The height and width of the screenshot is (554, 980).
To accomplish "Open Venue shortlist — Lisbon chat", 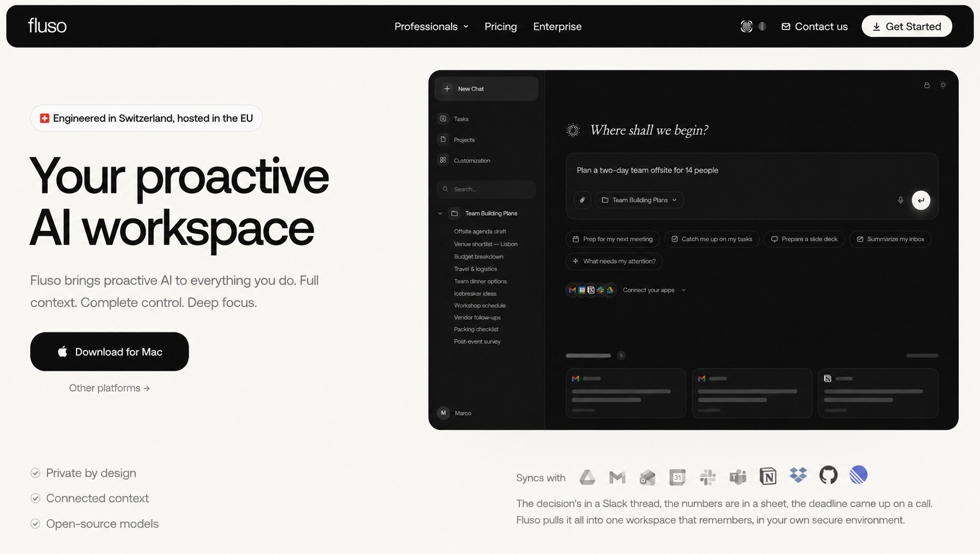I will (486, 244).
